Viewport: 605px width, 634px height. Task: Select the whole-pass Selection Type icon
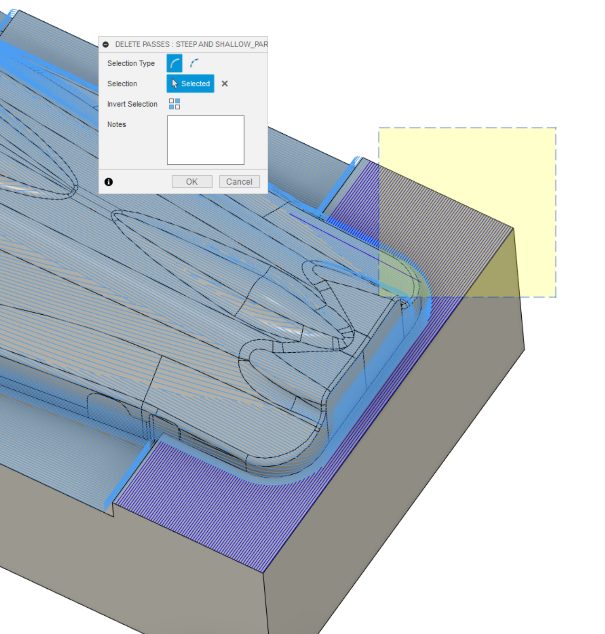coord(174,63)
